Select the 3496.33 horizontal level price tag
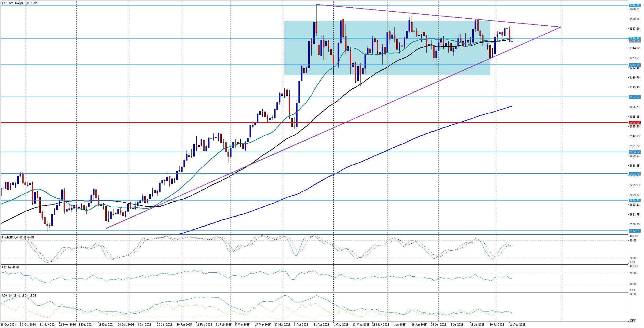 [634, 6]
